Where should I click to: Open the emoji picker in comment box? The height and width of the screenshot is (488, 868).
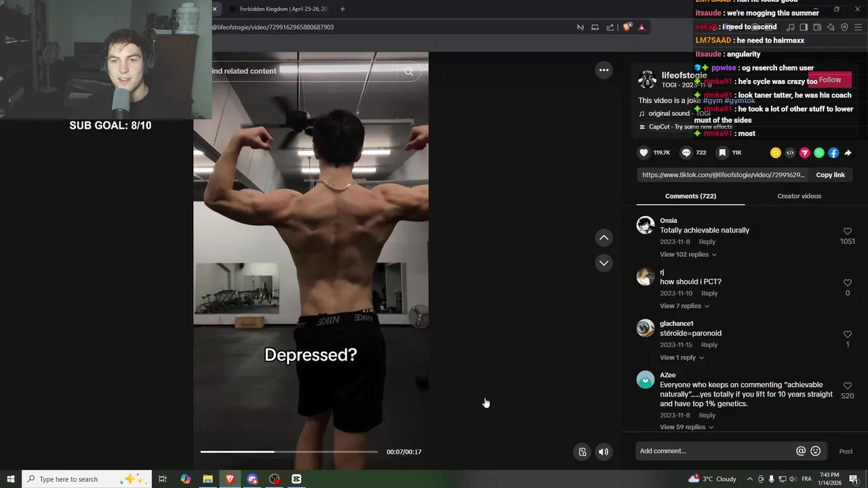coord(816,451)
